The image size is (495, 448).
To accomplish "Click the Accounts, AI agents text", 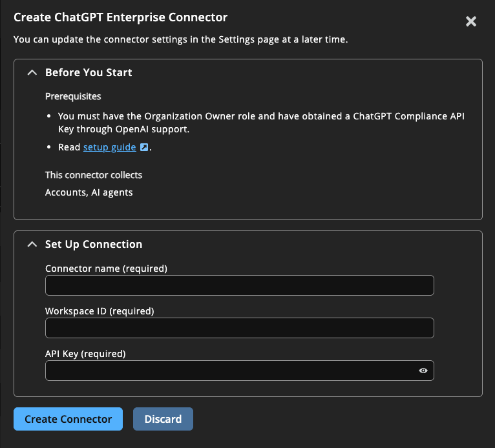I will [89, 192].
